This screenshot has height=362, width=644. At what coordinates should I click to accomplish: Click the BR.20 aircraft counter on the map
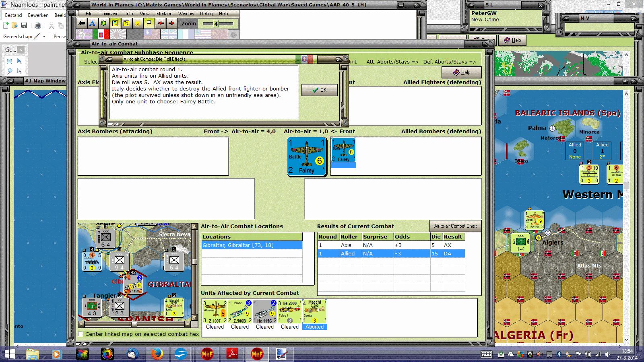pyautogui.click(x=535, y=220)
